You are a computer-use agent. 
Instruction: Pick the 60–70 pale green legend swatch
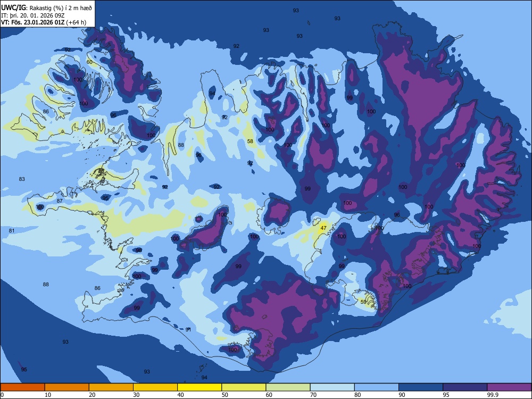pyautogui.click(x=288, y=387)
